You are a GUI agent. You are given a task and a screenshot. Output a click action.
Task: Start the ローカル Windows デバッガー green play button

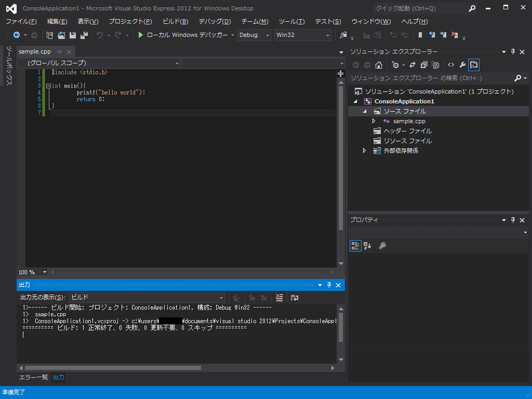pyautogui.click(x=140, y=35)
